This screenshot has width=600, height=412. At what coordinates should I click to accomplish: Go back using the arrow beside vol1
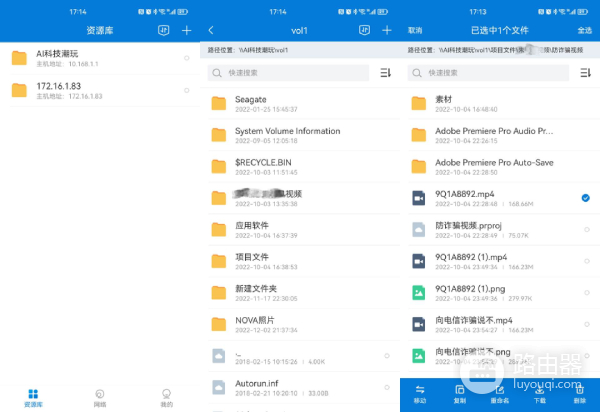click(x=211, y=30)
